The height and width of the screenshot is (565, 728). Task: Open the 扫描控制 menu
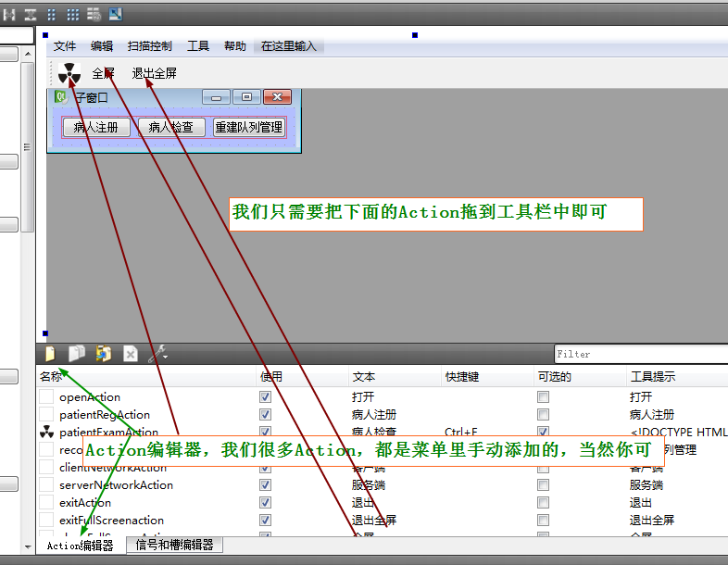(149, 46)
